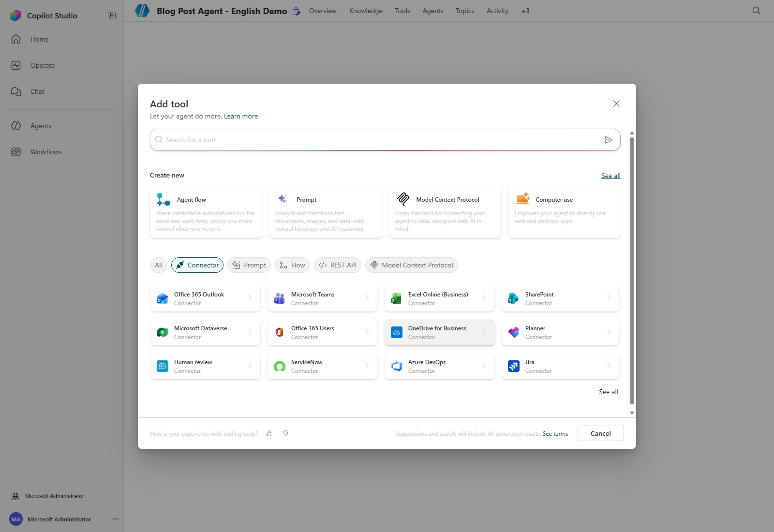
Task: Expand the Office 365 Users chevron
Action: coord(367,331)
